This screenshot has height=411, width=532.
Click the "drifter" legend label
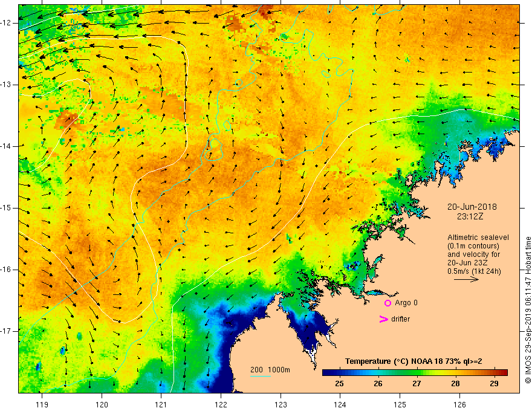point(400,319)
